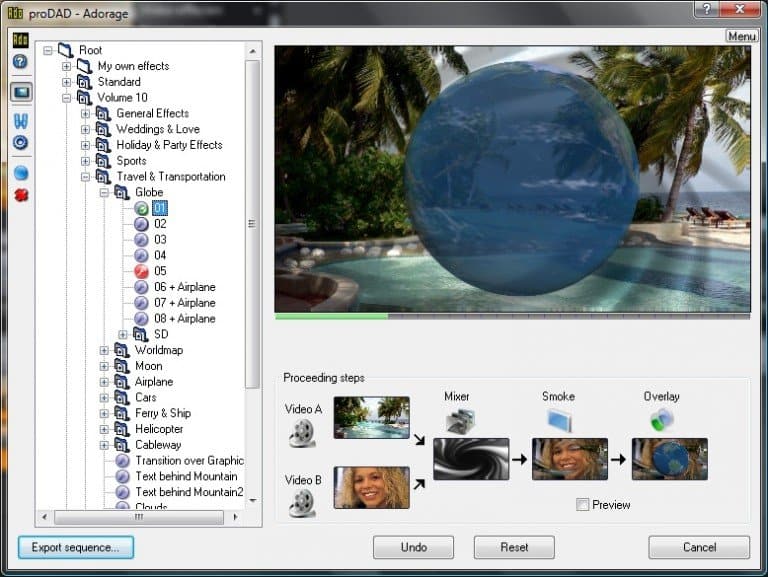Image resolution: width=768 pixels, height=577 pixels.
Task: Expand the Standard folder
Action: click(67, 82)
